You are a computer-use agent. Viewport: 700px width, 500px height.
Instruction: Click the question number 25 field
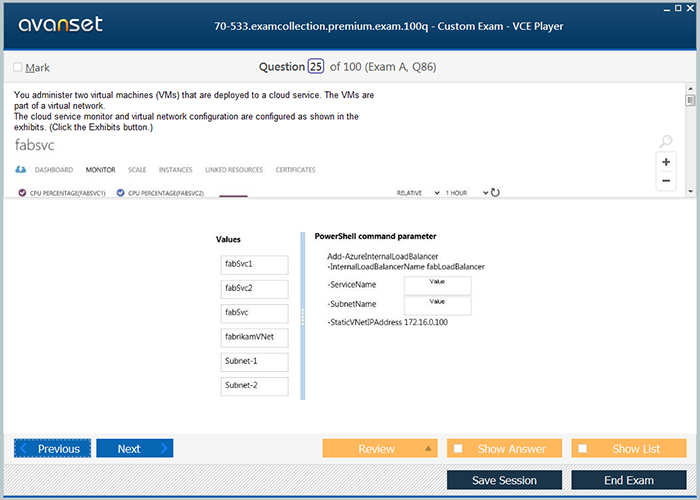(x=316, y=67)
